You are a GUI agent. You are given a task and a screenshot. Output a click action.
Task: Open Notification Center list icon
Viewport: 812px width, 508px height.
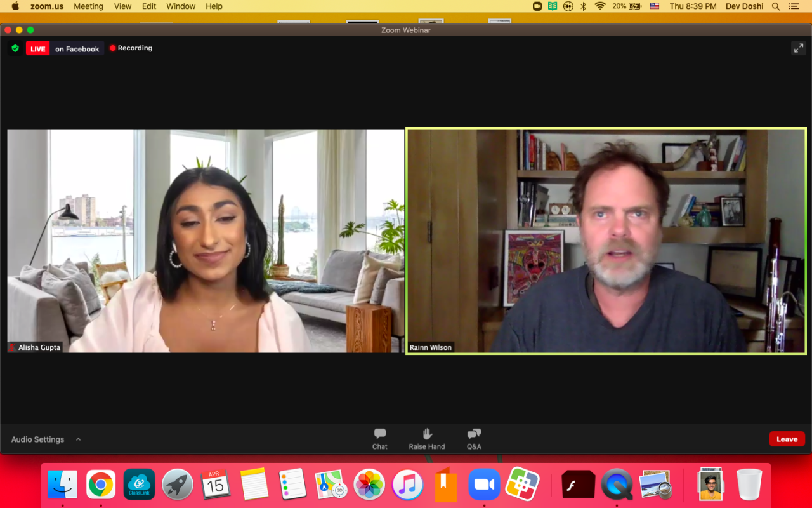794,6
